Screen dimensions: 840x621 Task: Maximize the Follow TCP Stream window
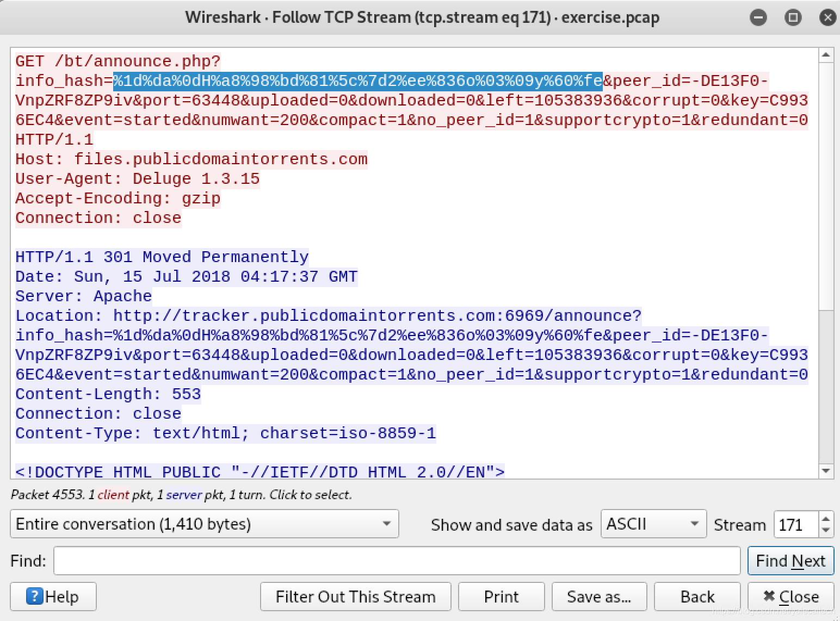pyautogui.click(x=793, y=17)
